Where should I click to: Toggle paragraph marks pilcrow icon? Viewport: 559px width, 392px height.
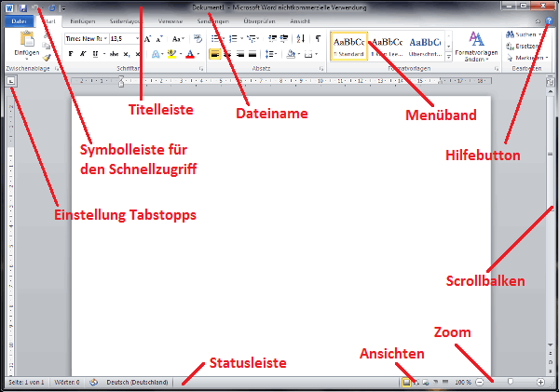click(318, 38)
